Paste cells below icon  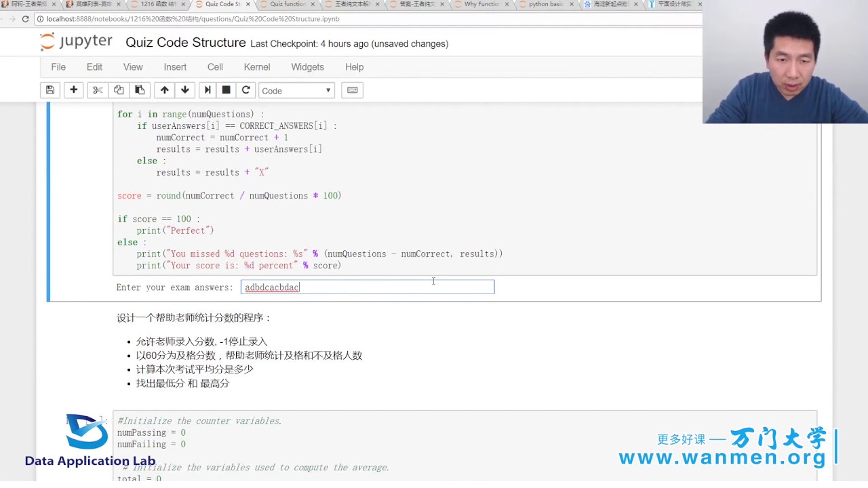pyautogui.click(x=140, y=90)
